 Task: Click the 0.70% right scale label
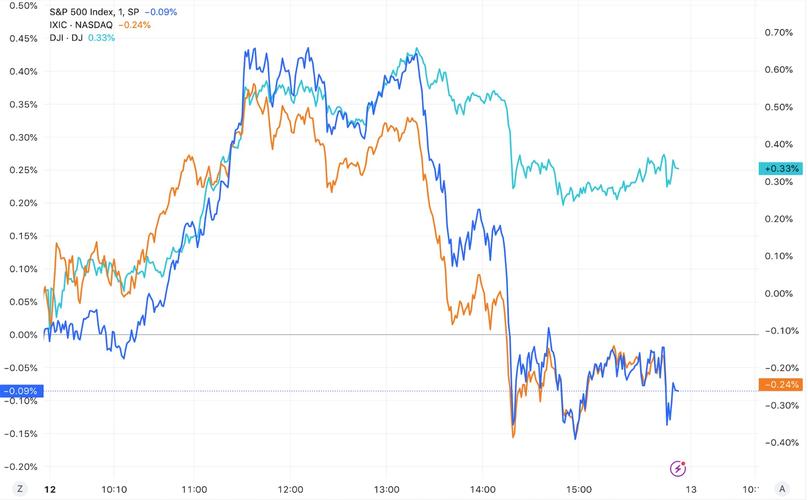coord(779,32)
